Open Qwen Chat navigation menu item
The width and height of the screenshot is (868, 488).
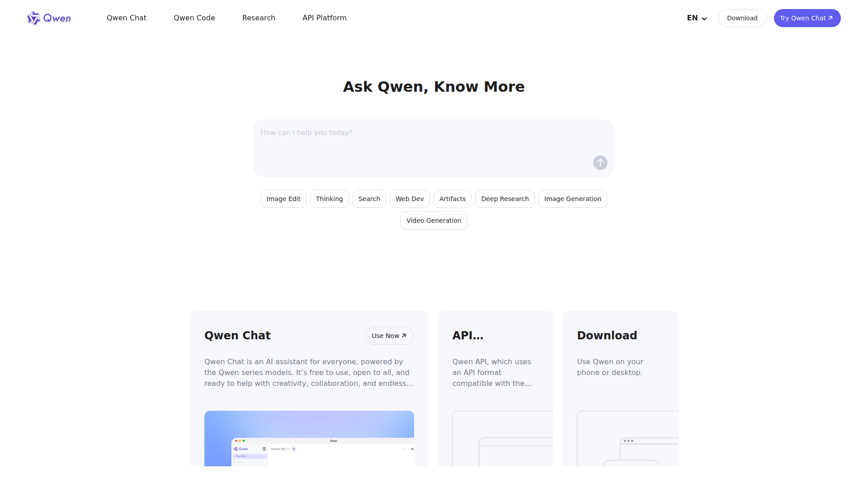[x=127, y=18]
